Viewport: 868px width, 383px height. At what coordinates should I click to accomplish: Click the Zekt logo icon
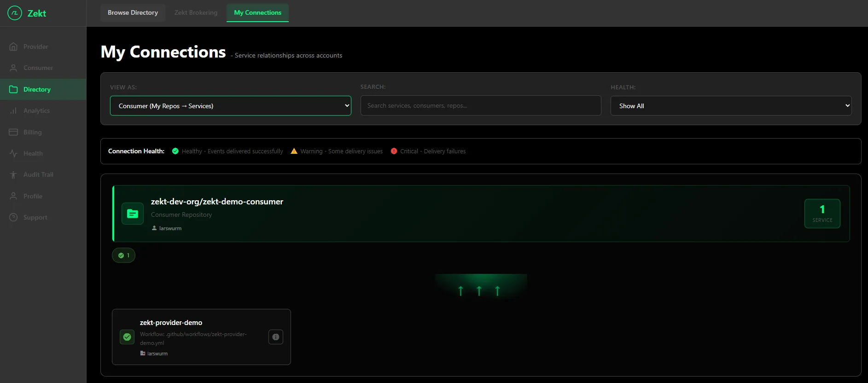point(14,13)
